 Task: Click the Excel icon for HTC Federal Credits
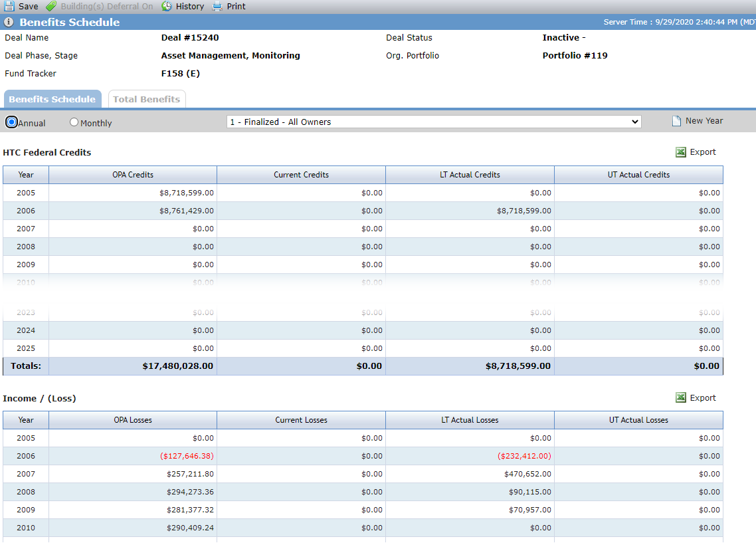[x=681, y=152]
